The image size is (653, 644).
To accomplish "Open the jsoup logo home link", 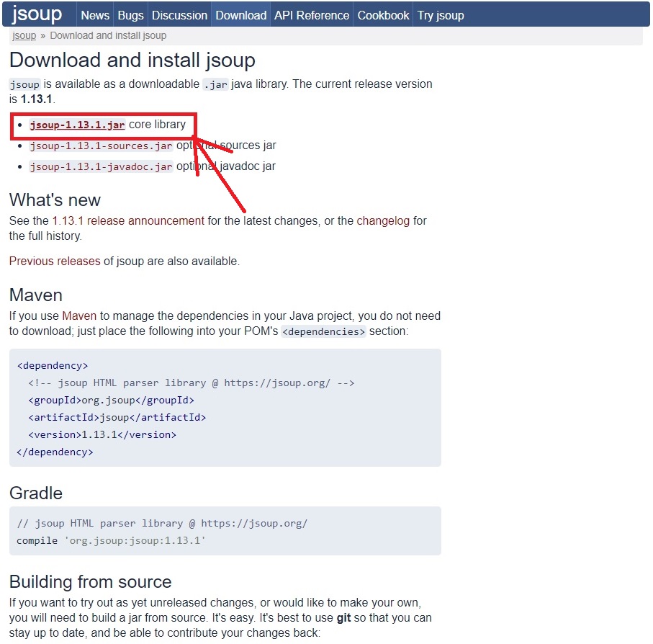I will (37, 14).
